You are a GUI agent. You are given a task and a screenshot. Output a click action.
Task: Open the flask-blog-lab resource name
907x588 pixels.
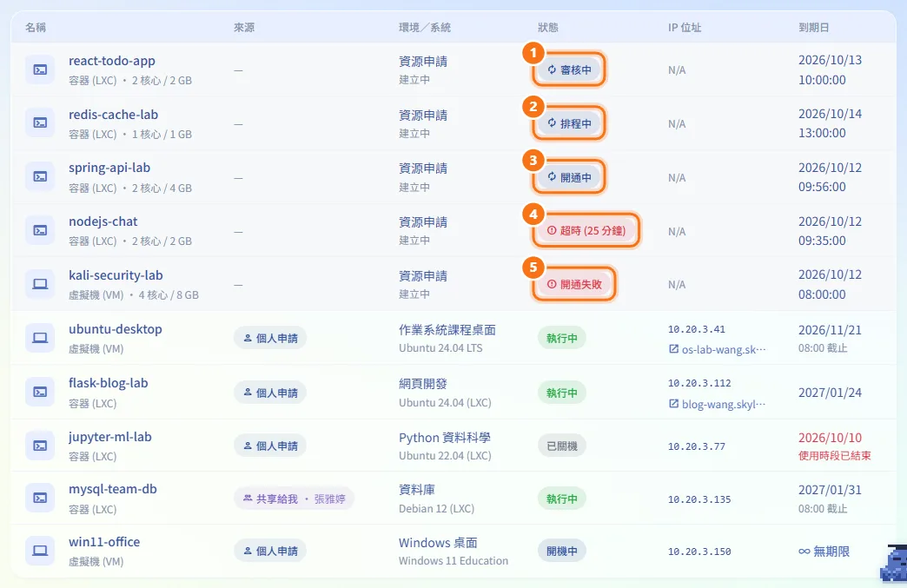pos(109,383)
